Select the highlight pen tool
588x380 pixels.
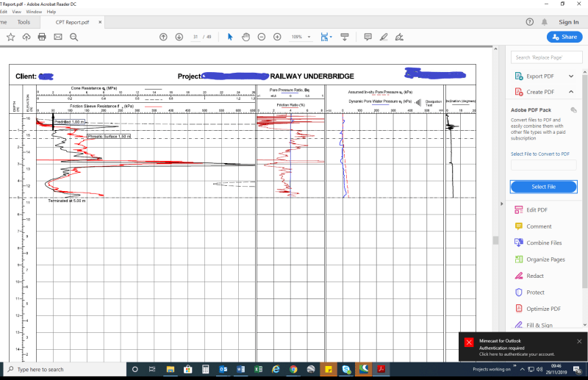(x=384, y=37)
